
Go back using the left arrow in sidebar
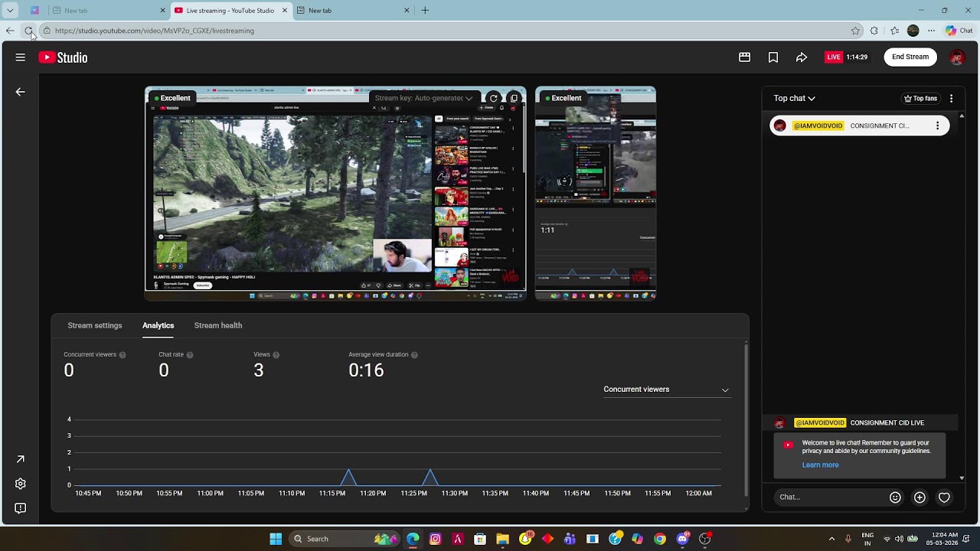(21, 92)
